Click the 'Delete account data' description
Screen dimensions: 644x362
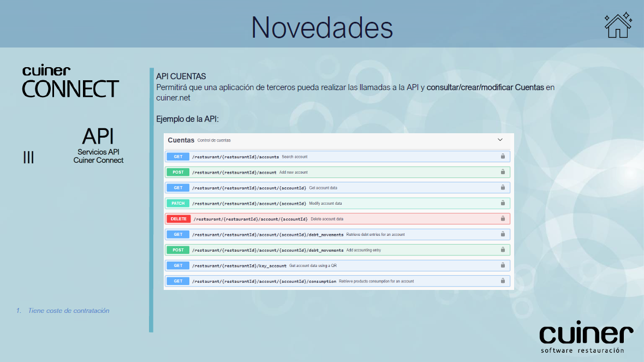pos(327,219)
